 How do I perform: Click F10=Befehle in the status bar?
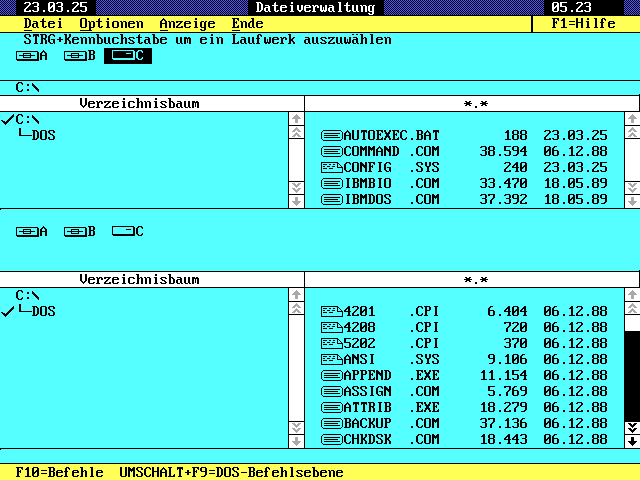pos(59,472)
